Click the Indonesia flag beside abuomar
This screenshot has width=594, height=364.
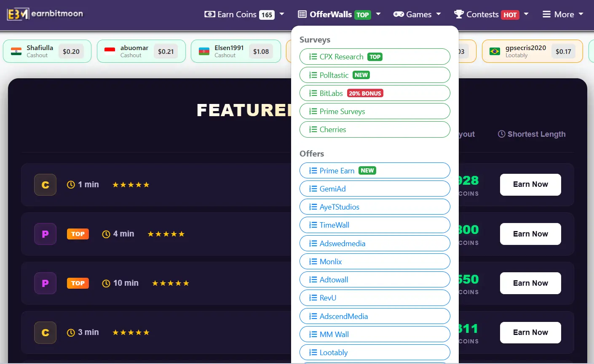(x=110, y=51)
